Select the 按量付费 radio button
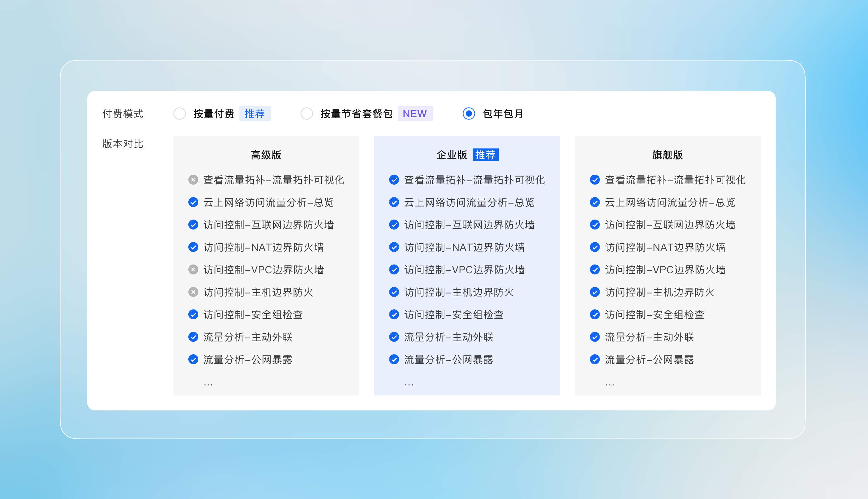The width and height of the screenshot is (868, 499). pyautogui.click(x=180, y=114)
